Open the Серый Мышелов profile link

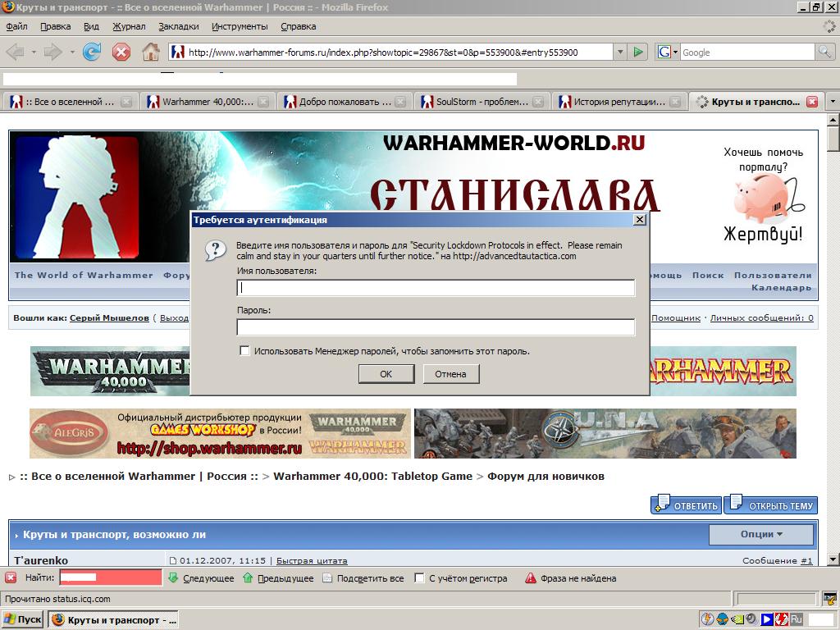[109, 317]
